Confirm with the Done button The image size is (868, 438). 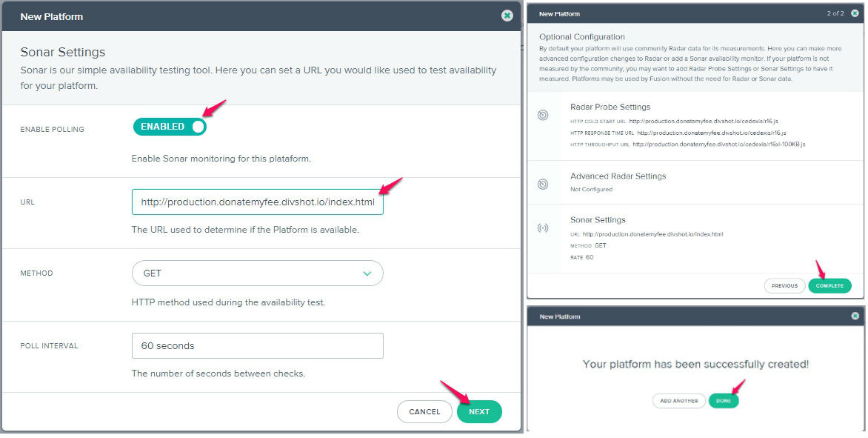[x=724, y=400]
